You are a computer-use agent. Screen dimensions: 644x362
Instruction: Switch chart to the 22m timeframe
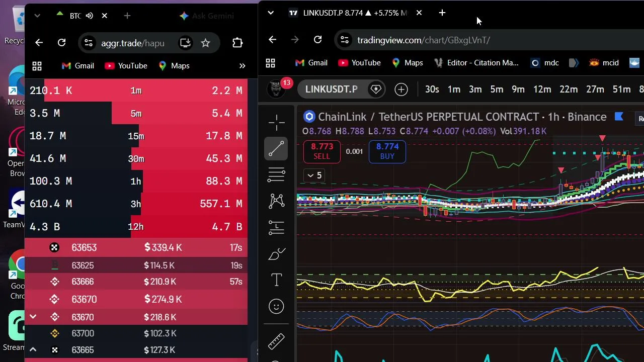tap(569, 89)
